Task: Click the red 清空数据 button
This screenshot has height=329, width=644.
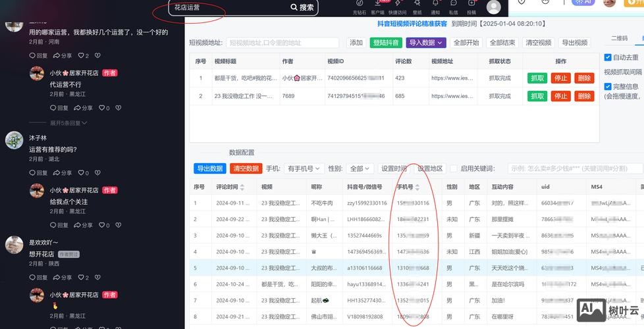Action: [x=246, y=168]
